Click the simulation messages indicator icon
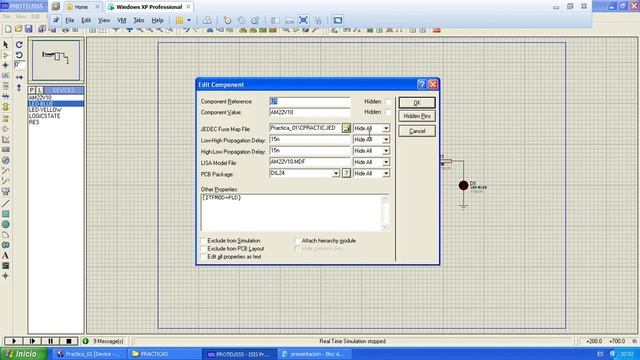The image size is (640, 360). (x=85, y=341)
